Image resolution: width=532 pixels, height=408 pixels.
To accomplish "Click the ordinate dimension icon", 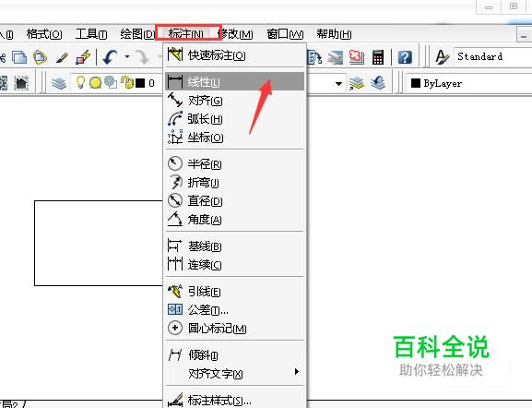I will coord(175,137).
